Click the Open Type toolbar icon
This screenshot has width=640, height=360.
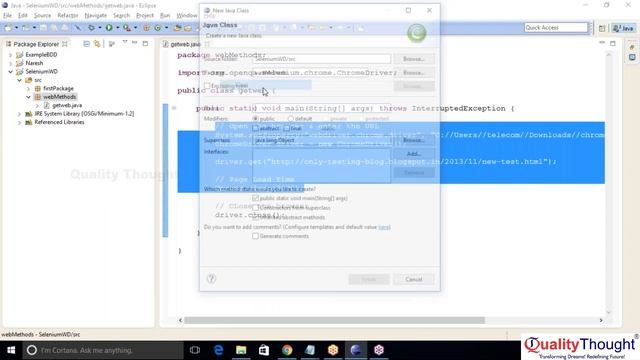click(177, 28)
